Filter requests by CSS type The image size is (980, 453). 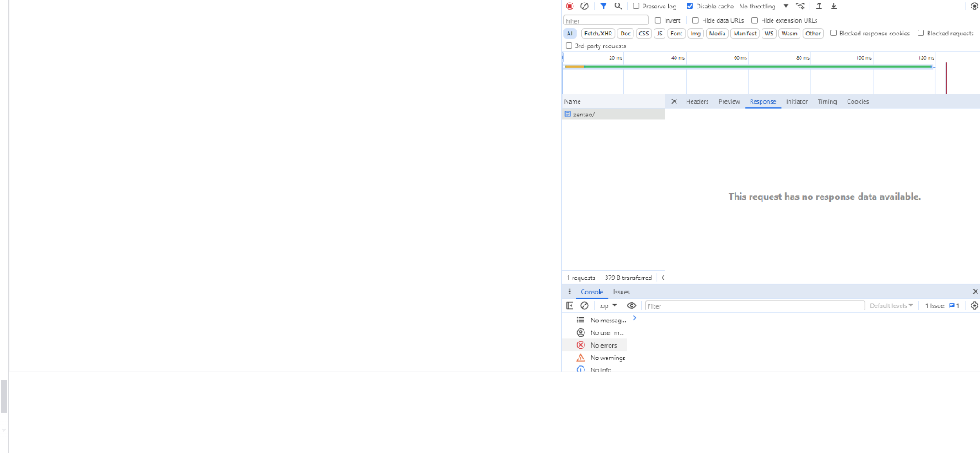coord(643,34)
